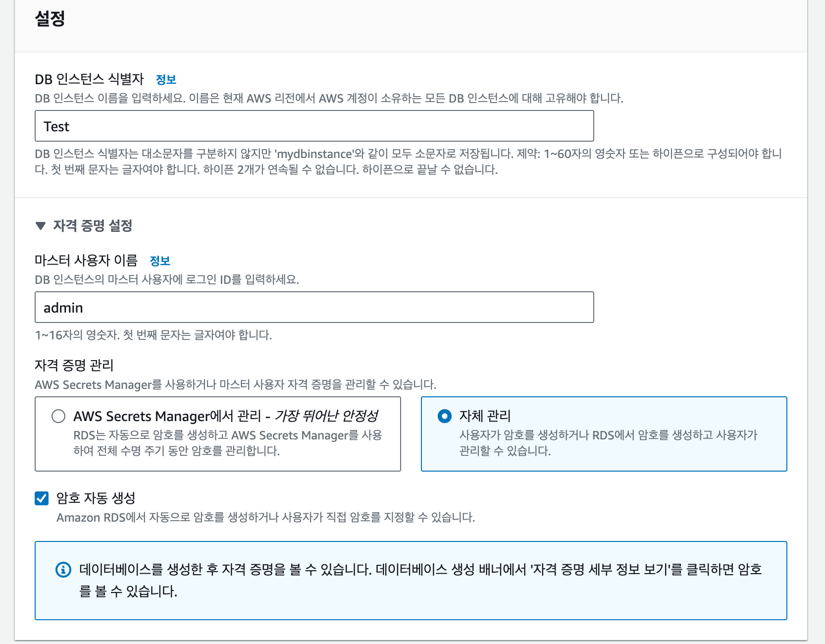Click the AWS Secrets Manager option description starting 'RDS는 자동으로'

click(228, 443)
